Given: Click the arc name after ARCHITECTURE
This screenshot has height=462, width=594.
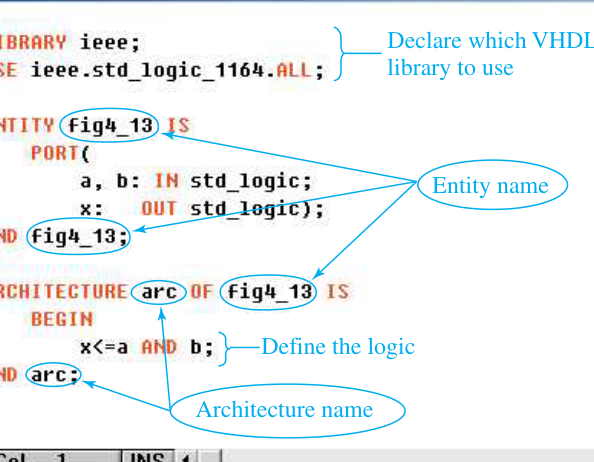Looking at the screenshot, I should (159, 292).
